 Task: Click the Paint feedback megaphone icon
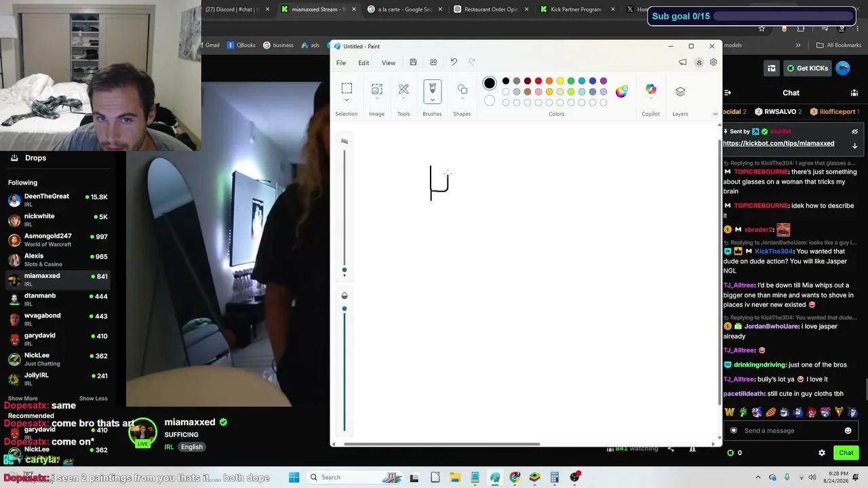tap(683, 62)
